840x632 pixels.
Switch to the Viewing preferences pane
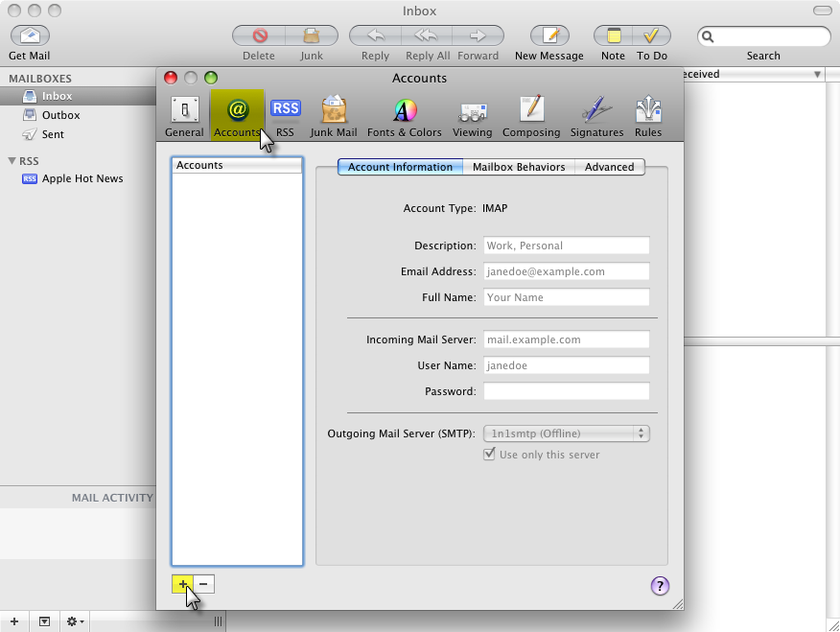(472, 116)
